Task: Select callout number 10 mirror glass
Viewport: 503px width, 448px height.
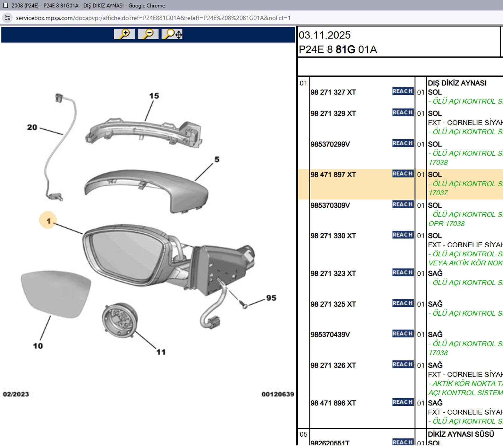Action: pos(38,346)
